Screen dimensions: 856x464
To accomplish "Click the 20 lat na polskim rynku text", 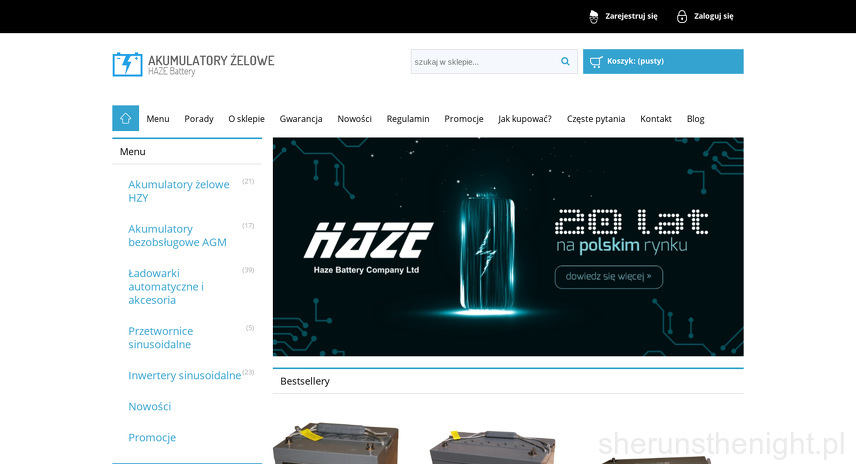I will (631, 231).
